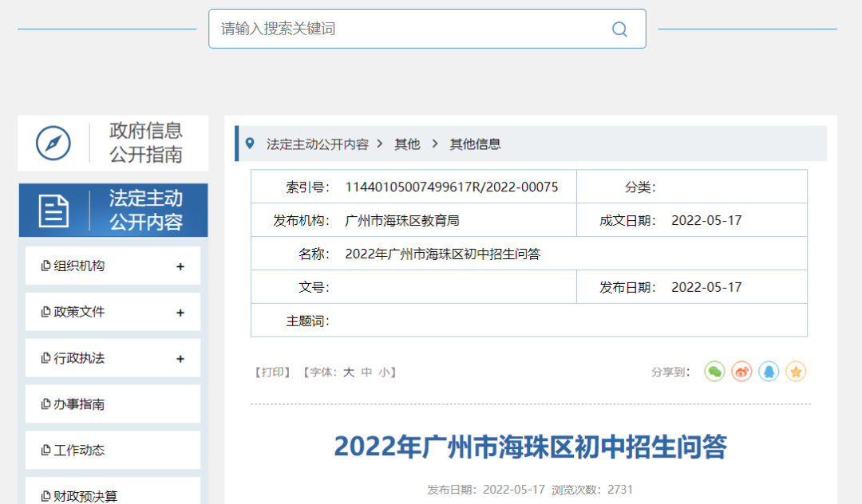
Task: Expand 政策文件 with plus sign
Action: point(180,313)
